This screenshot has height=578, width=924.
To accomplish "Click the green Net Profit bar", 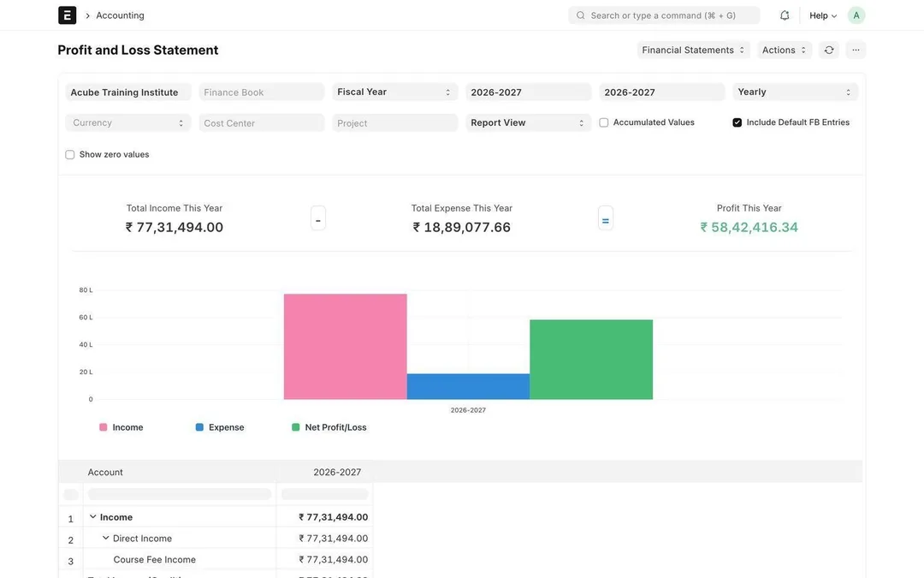I will tap(591, 360).
